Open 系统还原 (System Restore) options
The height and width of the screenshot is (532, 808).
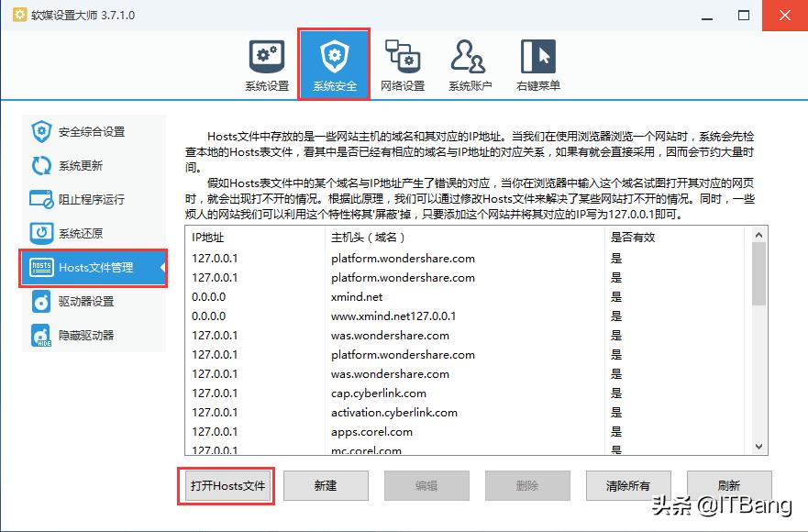pos(78,233)
